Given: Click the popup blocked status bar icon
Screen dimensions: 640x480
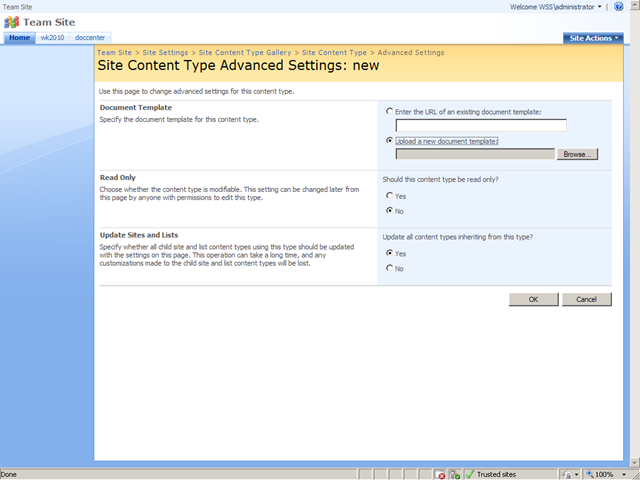Looking at the screenshot, I should 440,474.
